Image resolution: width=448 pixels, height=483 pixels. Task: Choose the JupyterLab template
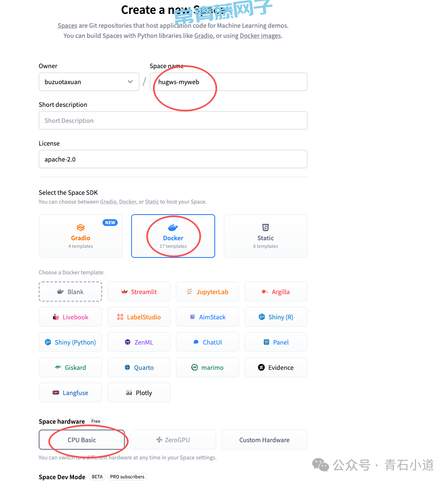(x=207, y=292)
